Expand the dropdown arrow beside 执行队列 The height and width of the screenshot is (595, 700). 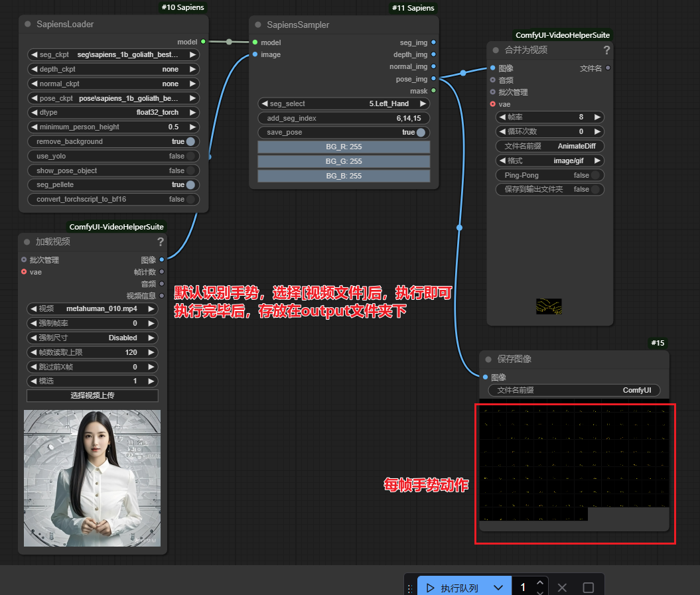point(498,588)
